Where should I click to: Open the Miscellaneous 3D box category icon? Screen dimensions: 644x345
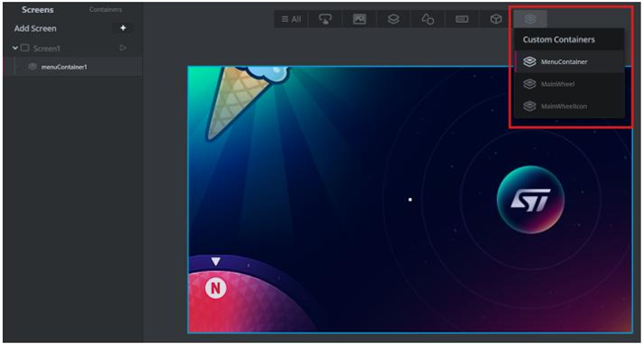point(496,19)
